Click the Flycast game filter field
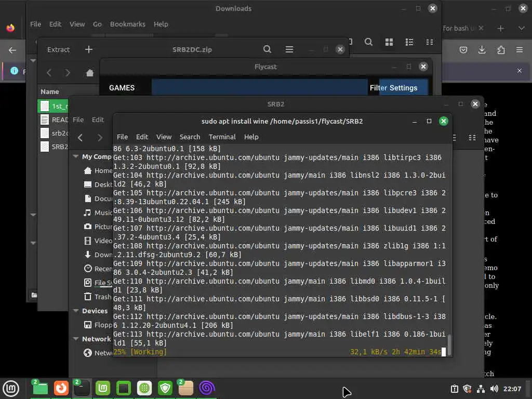The width and height of the screenshot is (532, 399). point(260,87)
